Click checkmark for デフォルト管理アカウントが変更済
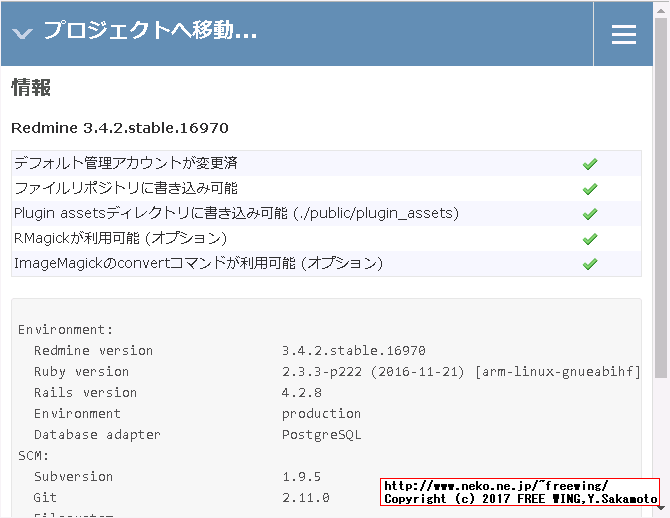Image resolution: width=670 pixels, height=518 pixels. 590,164
